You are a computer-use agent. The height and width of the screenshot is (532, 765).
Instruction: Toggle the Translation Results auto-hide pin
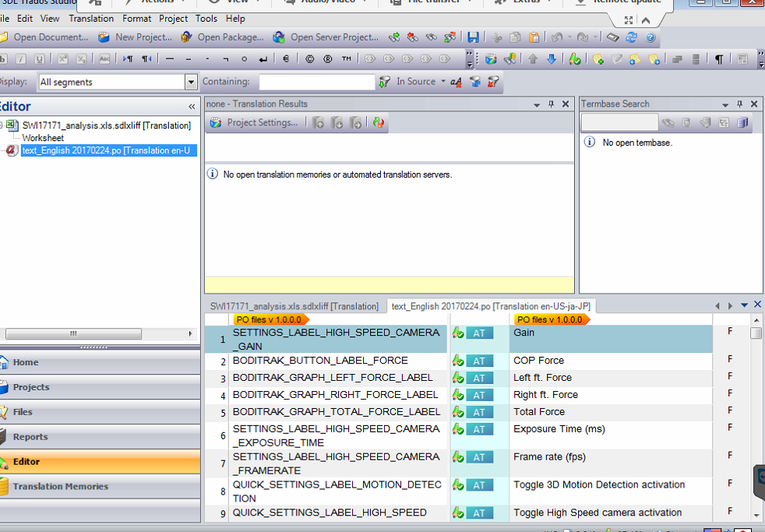[x=551, y=104]
